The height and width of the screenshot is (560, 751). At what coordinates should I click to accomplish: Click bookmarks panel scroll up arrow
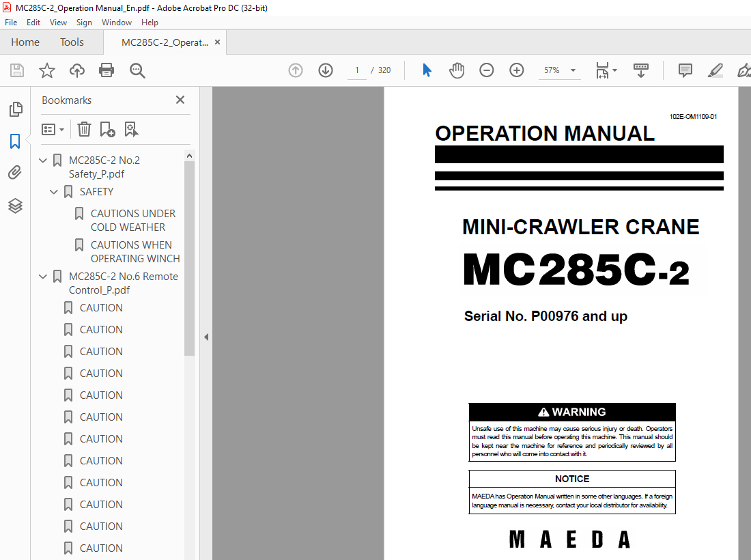(x=189, y=156)
